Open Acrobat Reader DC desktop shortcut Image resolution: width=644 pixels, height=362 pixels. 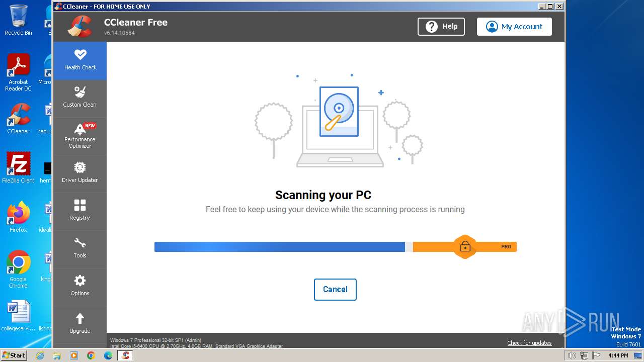point(18,72)
